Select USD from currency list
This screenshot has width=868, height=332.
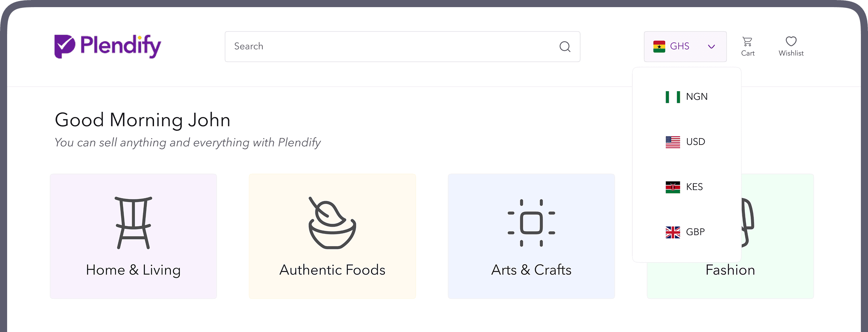695,142
